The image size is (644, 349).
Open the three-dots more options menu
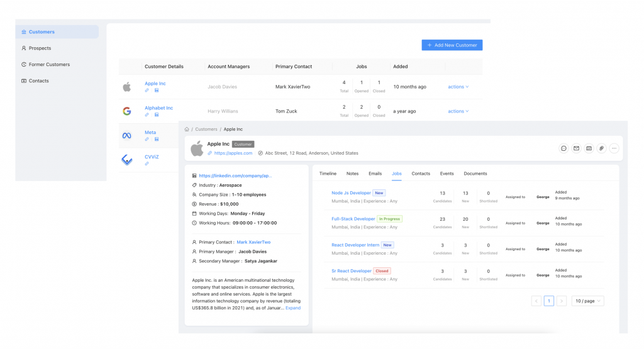[x=614, y=148]
